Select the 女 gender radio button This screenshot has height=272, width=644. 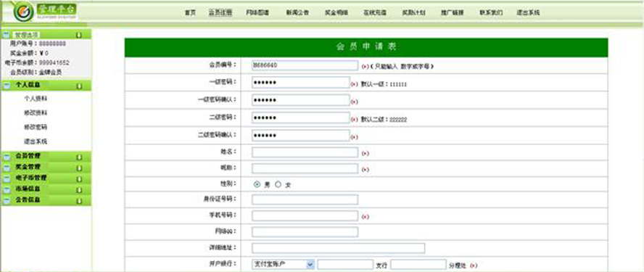tap(278, 185)
